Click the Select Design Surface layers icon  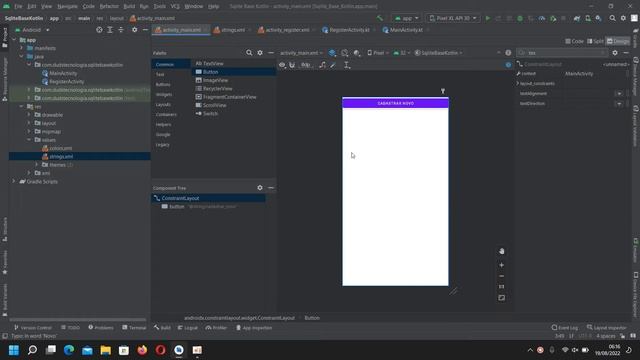332,53
